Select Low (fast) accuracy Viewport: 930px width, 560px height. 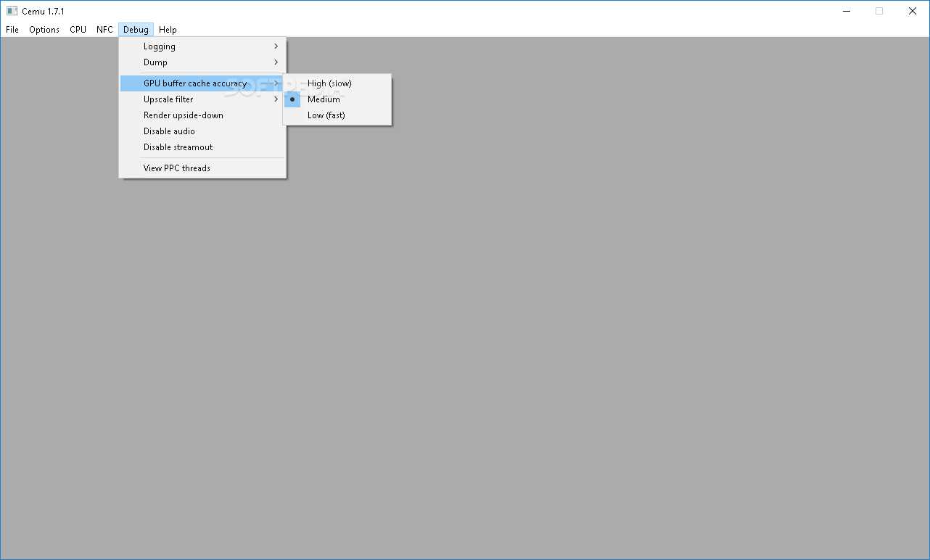click(x=337, y=115)
